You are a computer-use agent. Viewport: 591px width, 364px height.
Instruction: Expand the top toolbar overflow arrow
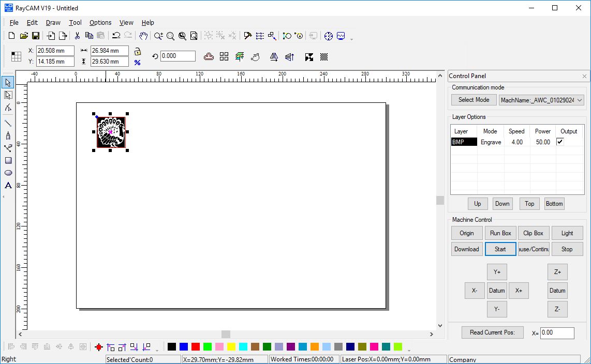352,39
